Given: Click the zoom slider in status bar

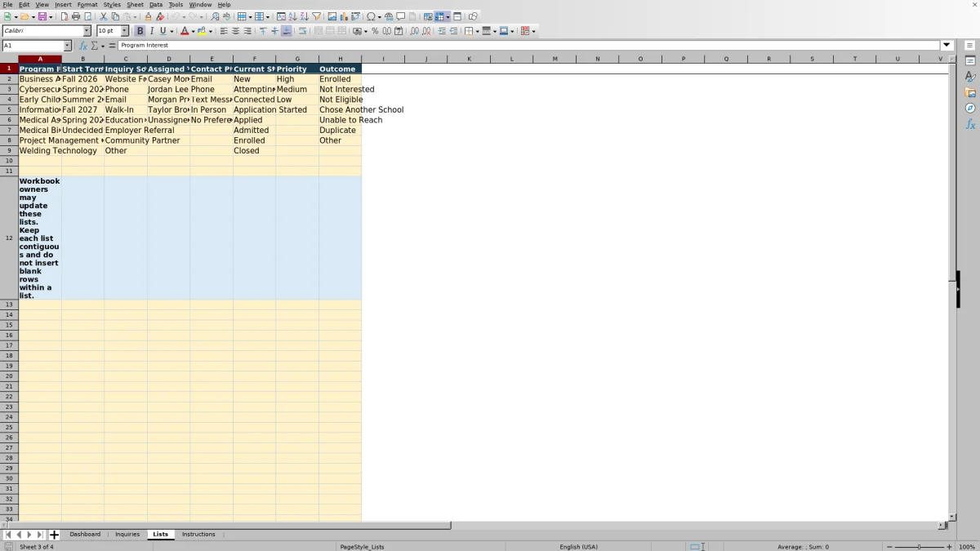Looking at the screenshot, I should tap(919, 547).
